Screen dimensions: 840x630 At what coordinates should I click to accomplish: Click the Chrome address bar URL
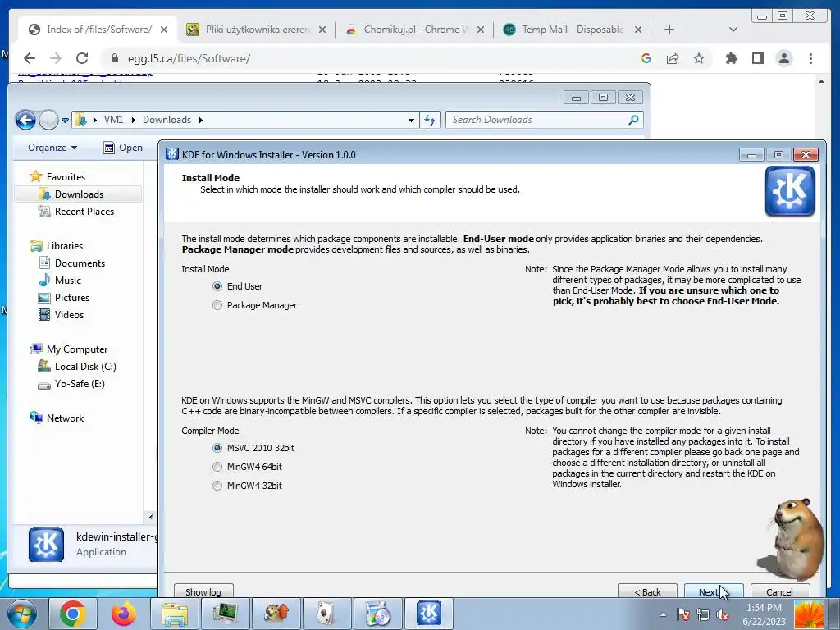tap(189, 58)
